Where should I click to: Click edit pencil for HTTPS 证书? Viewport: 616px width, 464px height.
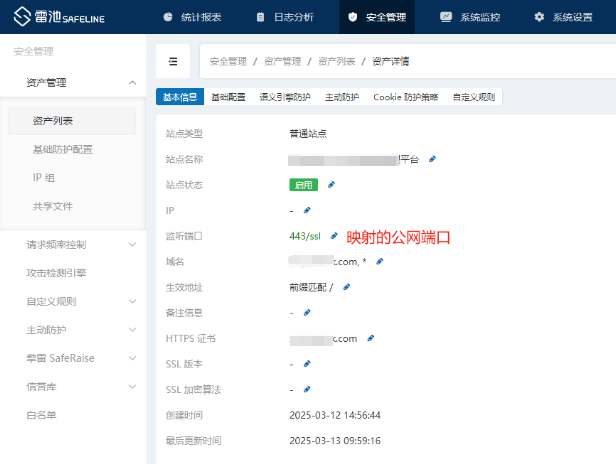(x=370, y=338)
